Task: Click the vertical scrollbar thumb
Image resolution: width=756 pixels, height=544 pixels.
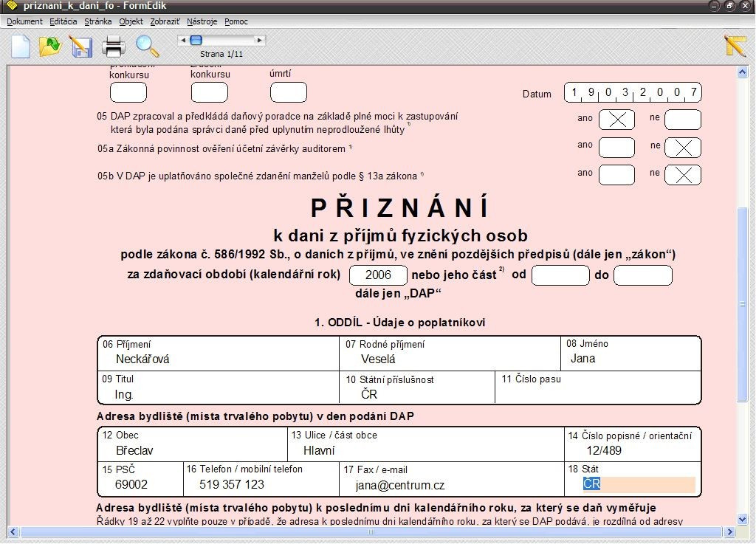Action: [x=743, y=305]
